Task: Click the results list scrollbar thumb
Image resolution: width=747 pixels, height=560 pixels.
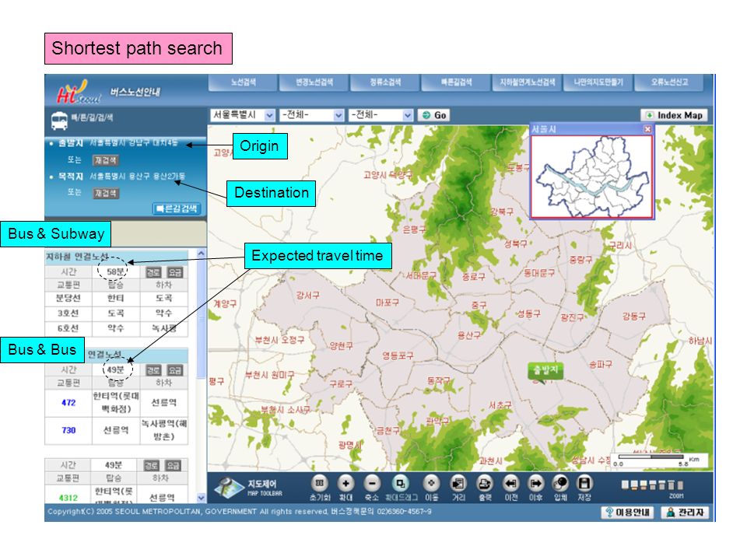Action: (x=201, y=319)
